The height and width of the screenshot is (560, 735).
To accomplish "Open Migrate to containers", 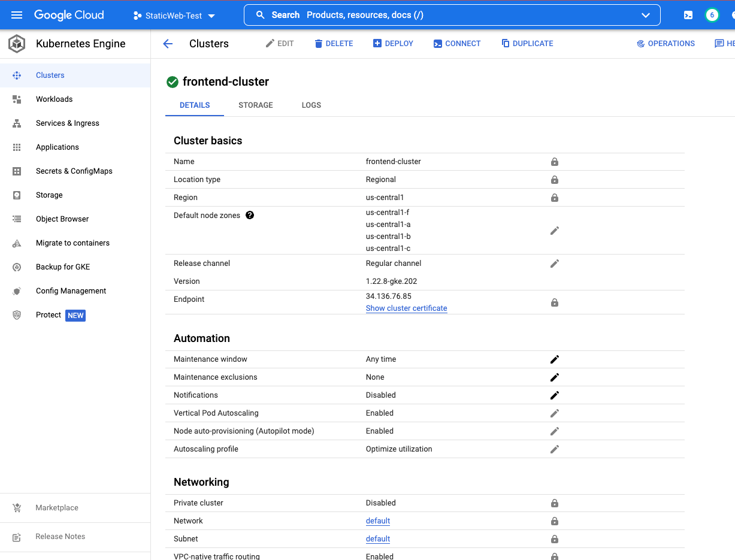I will tap(72, 243).
